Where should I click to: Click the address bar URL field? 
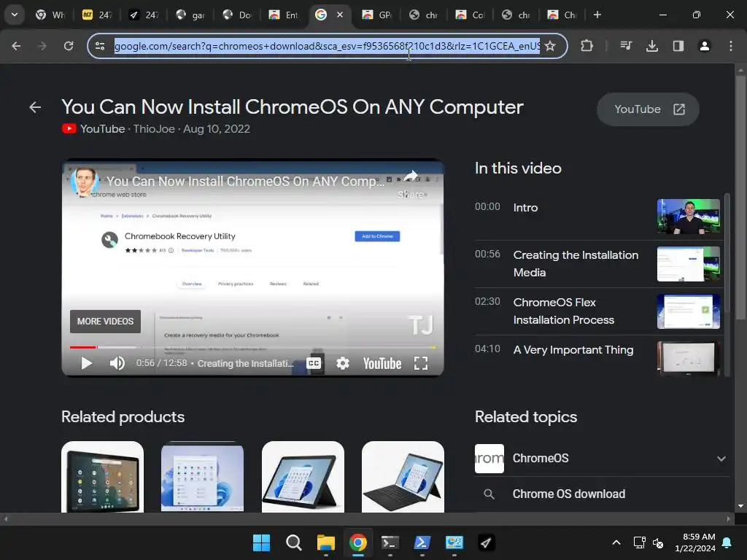(327, 46)
